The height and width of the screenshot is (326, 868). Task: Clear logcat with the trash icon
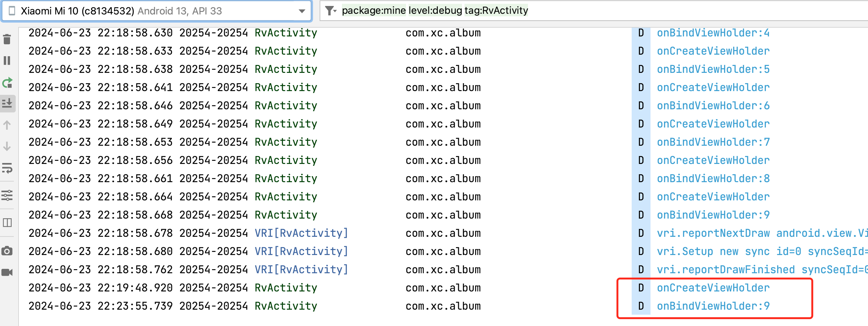click(7, 39)
